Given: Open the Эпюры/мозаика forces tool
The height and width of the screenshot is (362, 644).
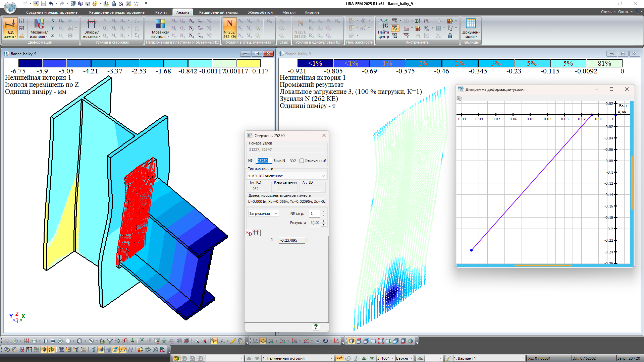Looking at the screenshot, I should coord(91,28).
